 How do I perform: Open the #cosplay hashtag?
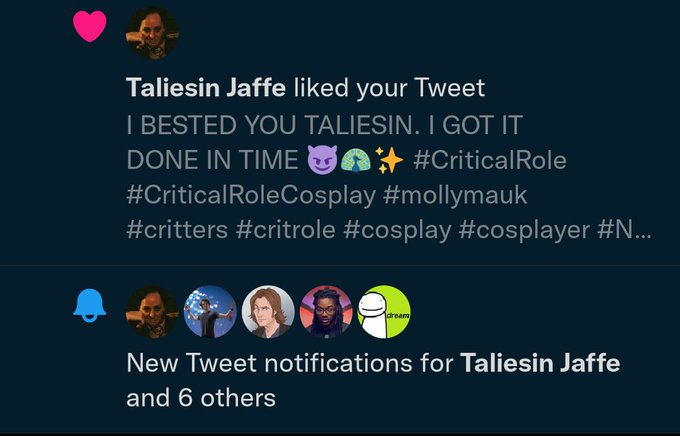coord(397,230)
